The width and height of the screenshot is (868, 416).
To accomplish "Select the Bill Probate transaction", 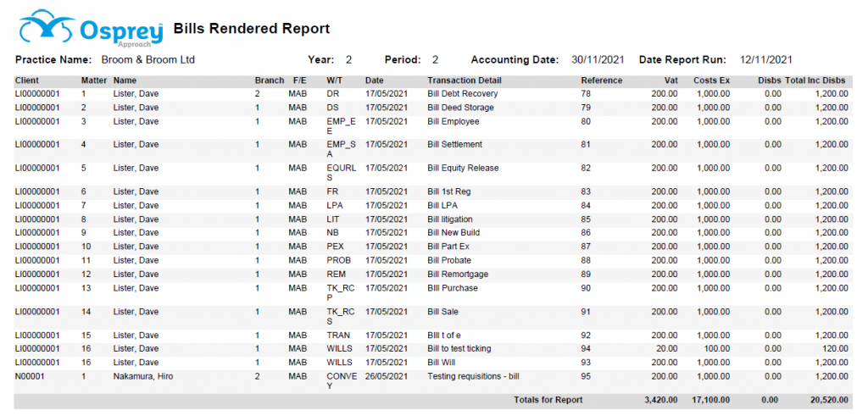I will (449, 260).
